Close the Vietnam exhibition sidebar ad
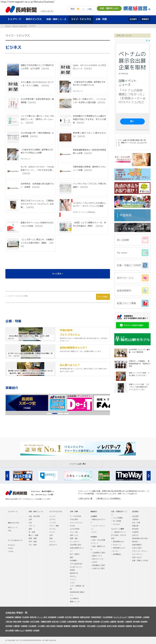 click(x=149, y=40)
